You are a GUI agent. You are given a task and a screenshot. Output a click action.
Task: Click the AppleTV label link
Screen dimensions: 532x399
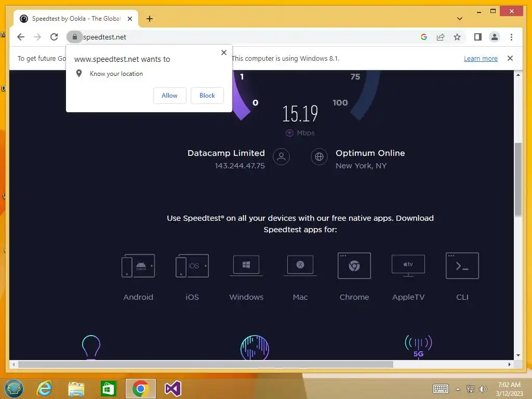coord(408,297)
